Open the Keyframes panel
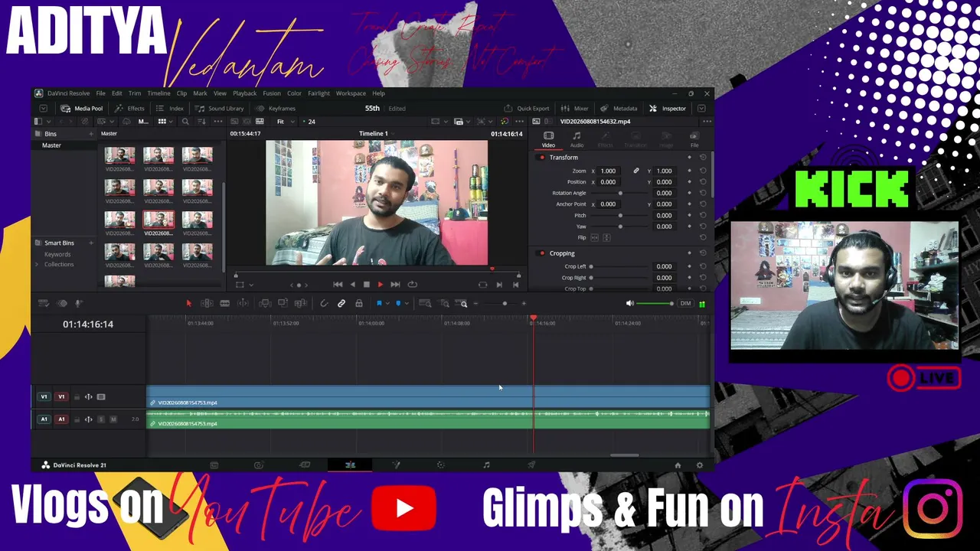This screenshot has height=551, width=980. click(276, 109)
